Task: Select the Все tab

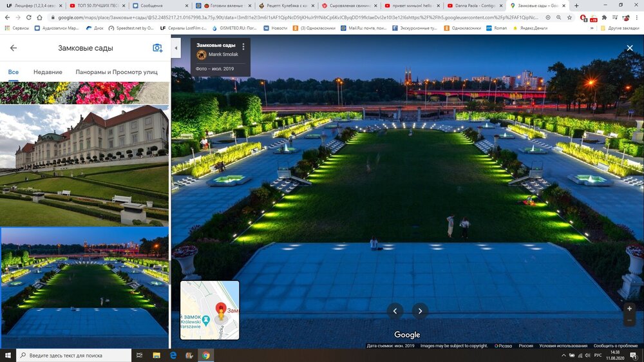Action: [x=13, y=72]
